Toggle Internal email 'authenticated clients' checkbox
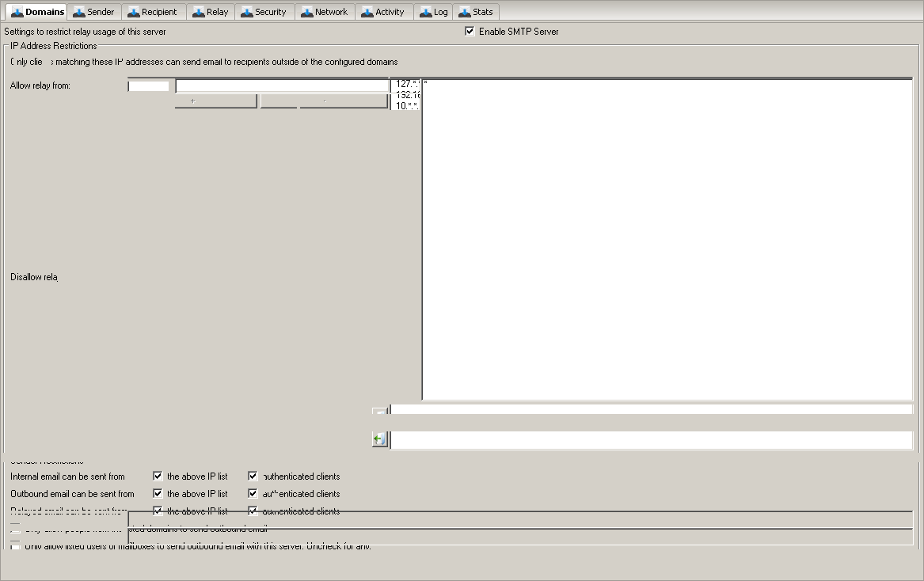 click(x=253, y=477)
